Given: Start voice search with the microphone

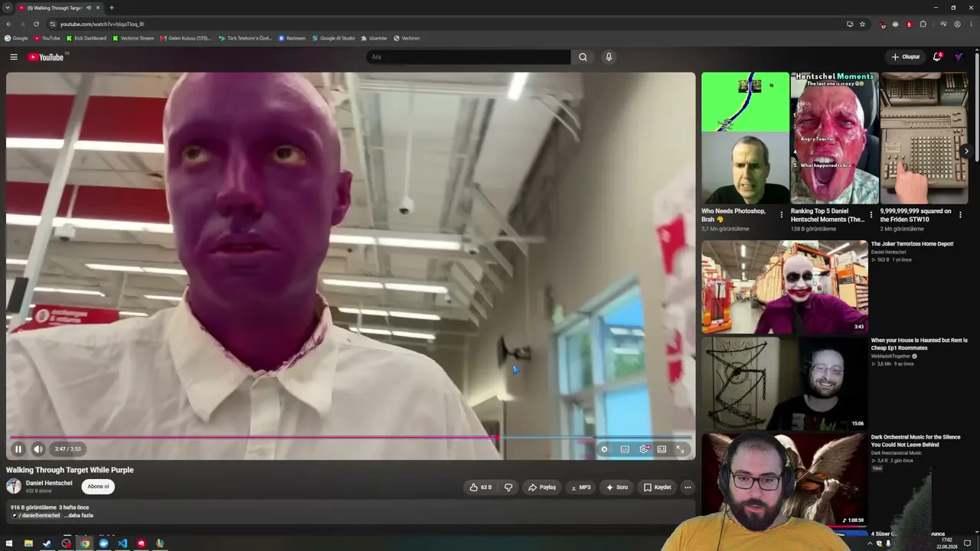Looking at the screenshot, I should 609,57.
